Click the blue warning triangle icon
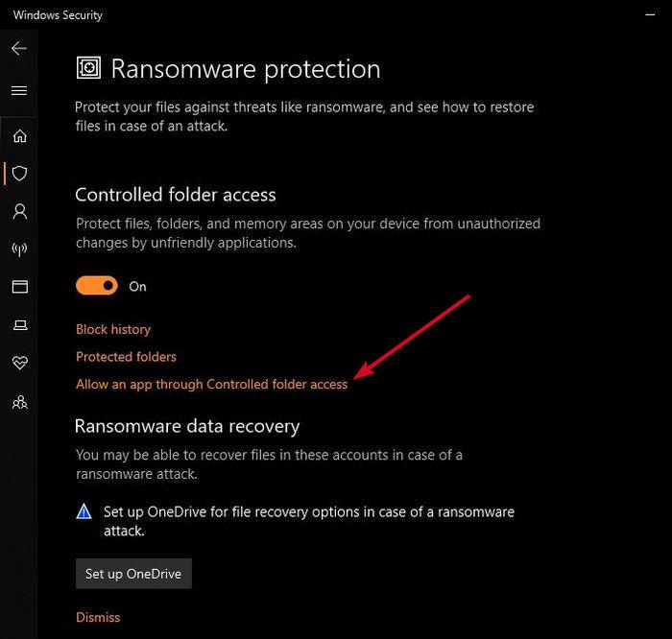672x639 pixels. (x=84, y=512)
